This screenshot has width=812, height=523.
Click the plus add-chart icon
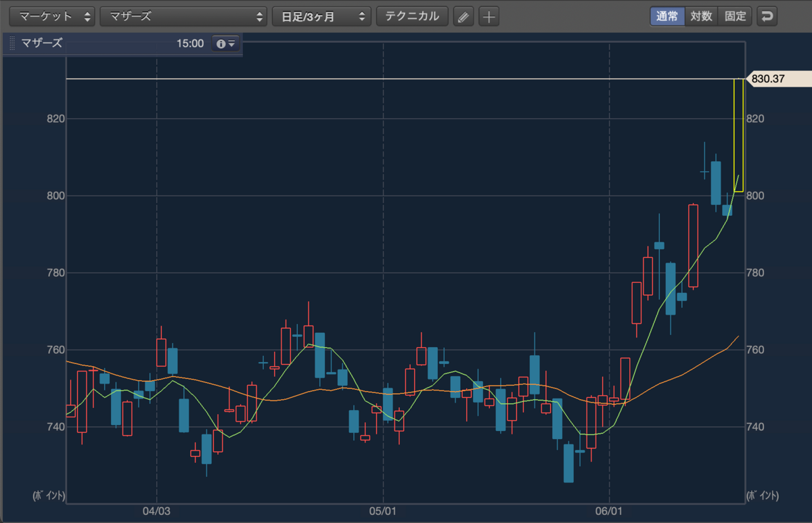[489, 17]
